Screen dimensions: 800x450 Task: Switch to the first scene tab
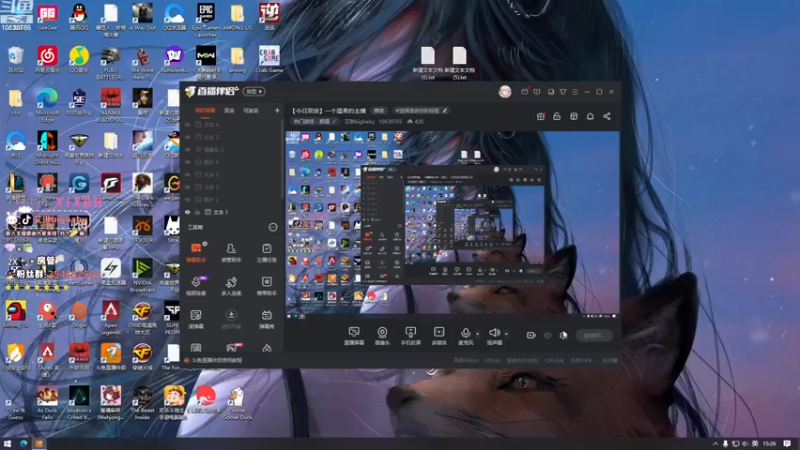pos(205,111)
